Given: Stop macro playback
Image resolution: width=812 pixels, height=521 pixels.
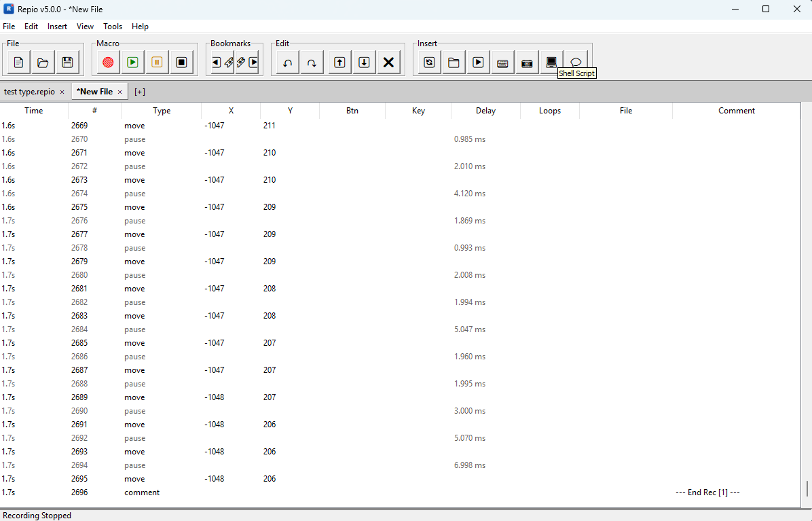Looking at the screenshot, I should click(x=181, y=62).
